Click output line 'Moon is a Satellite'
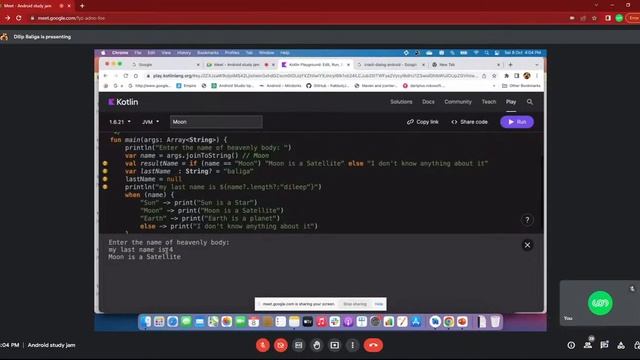 [x=144, y=257]
